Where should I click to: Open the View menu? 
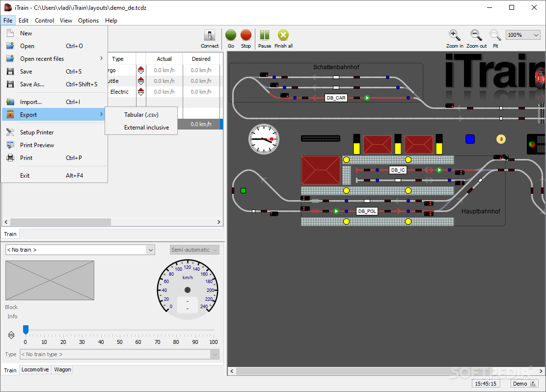tap(66, 21)
